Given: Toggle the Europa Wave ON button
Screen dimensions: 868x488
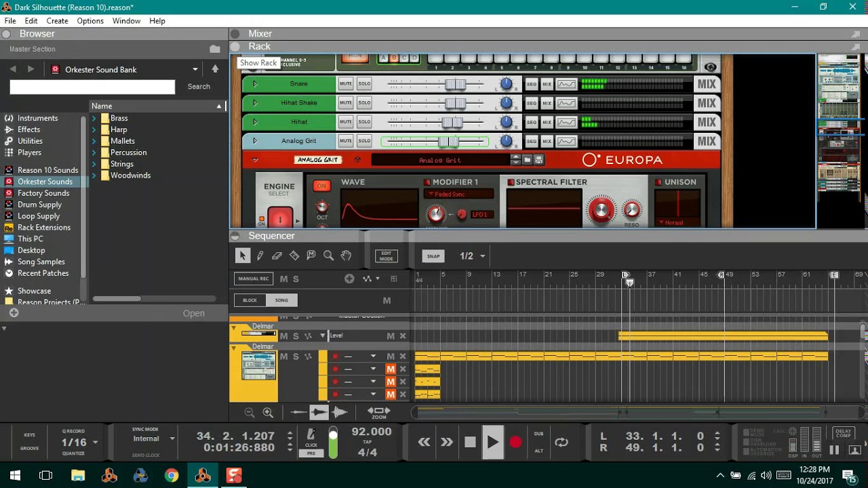Looking at the screenshot, I should pos(321,186).
